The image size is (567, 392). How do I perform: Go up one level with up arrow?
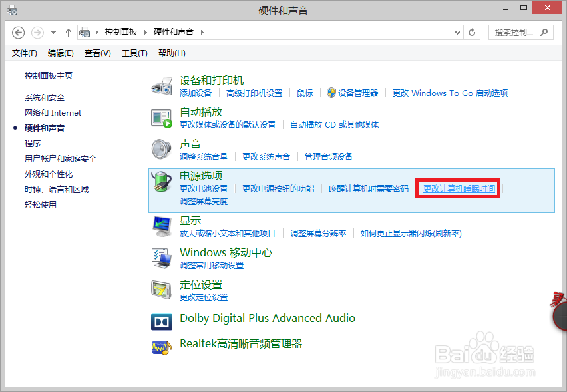tap(69, 33)
